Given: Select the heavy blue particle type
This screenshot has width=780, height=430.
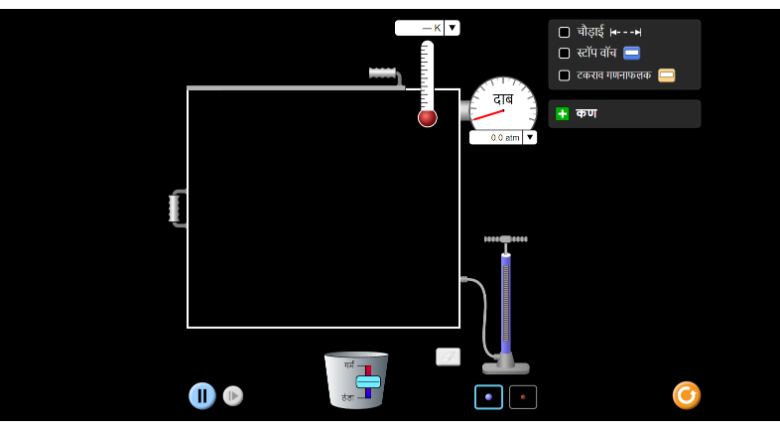Looking at the screenshot, I should [x=488, y=397].
